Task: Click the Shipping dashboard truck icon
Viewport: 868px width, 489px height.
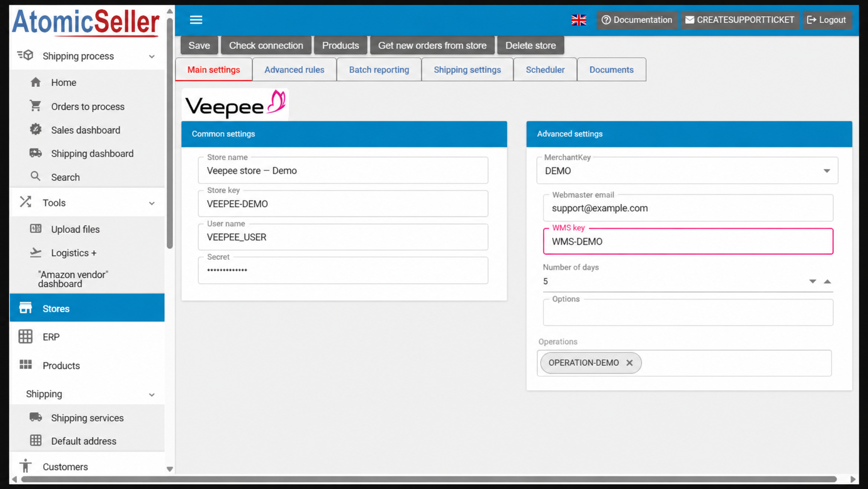Action: [35, 153]
